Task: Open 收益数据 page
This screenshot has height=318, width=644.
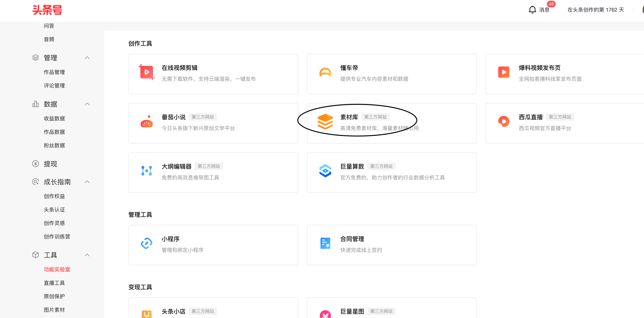Action: [54, 118]
